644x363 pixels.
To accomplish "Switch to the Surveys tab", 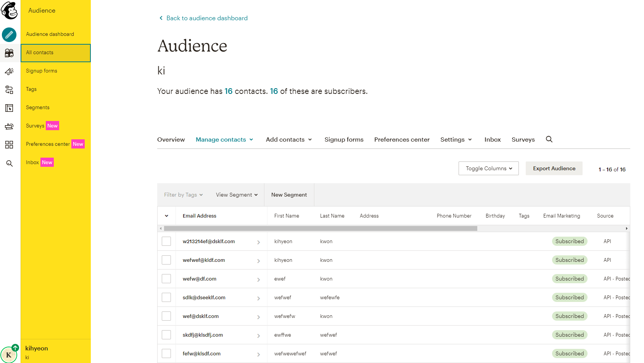I will tap(523, 140).
